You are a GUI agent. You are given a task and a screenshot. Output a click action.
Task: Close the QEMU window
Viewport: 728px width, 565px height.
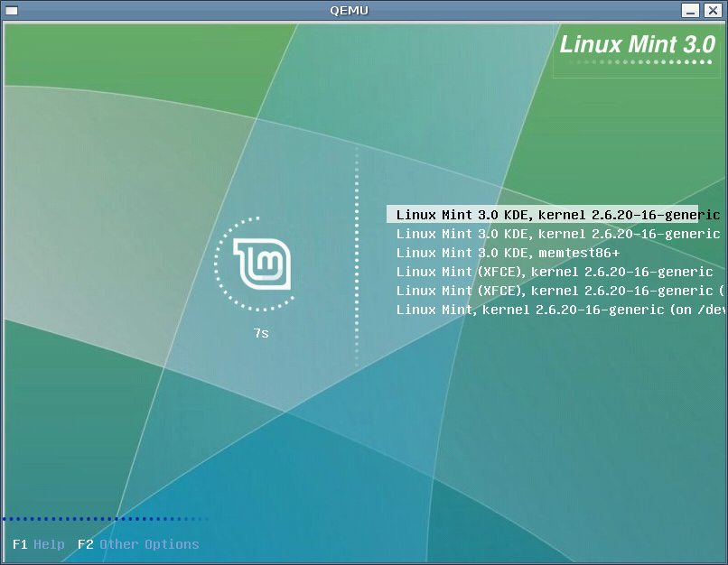click(713, 10)
